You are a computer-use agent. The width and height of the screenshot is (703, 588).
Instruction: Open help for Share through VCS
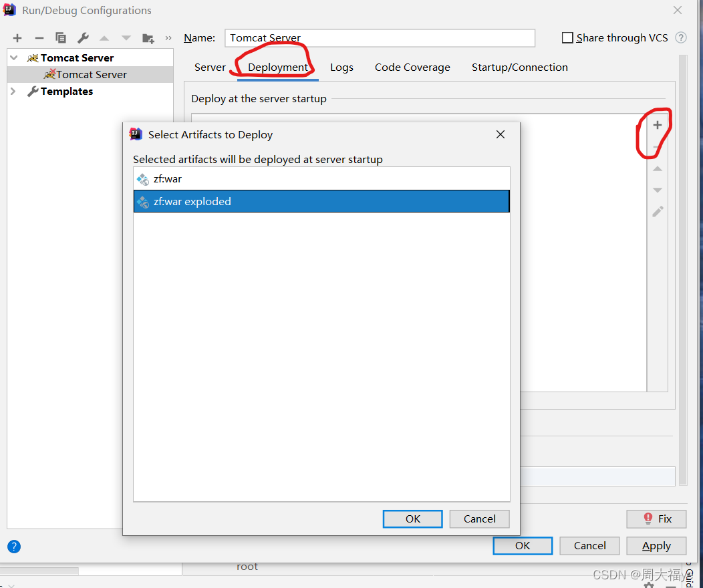(680, 37)
